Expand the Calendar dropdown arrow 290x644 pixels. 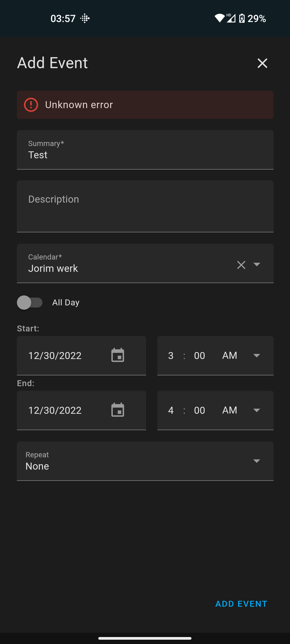[257, 265]
